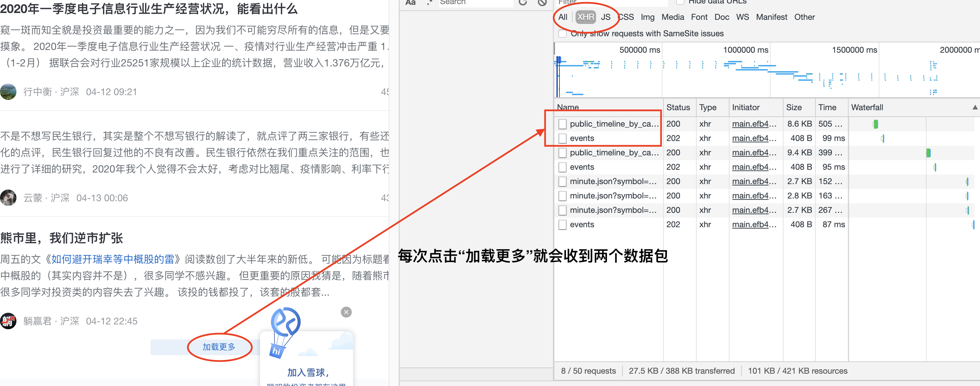This screenshot has height=386, width=980.
Task: Click the refresh search icon
Action: point(523,2)
